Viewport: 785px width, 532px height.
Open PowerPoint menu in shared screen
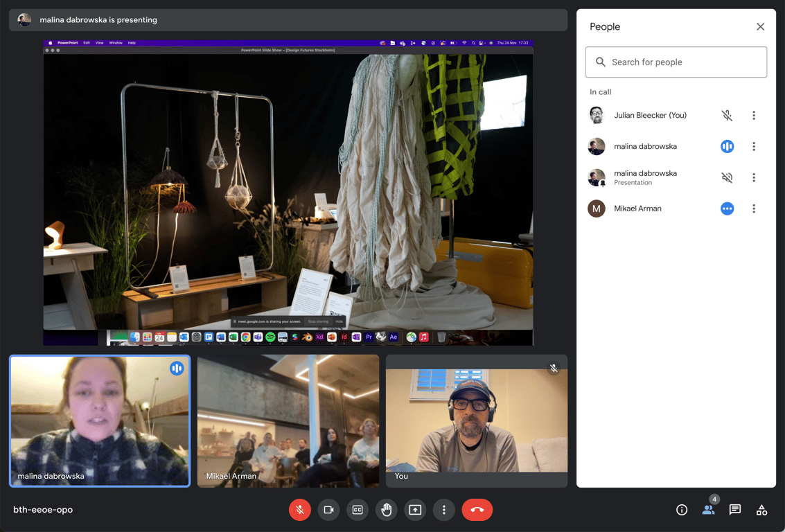(68, 43)
